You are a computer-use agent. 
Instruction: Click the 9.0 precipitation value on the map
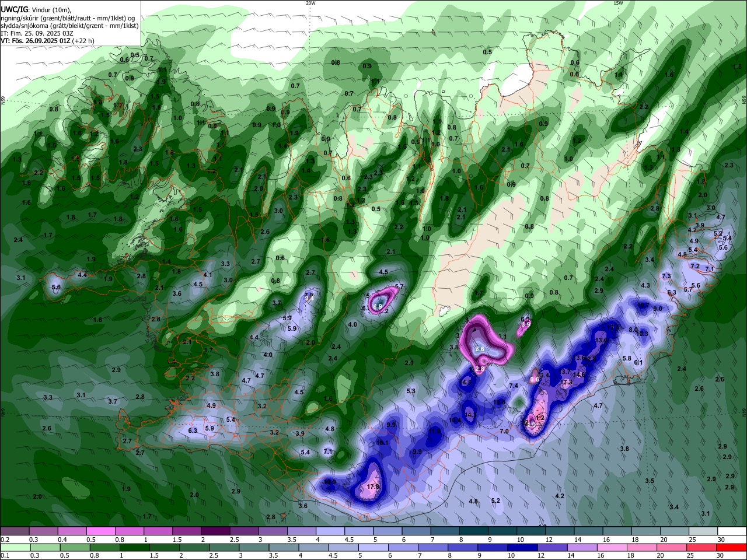tap(658, 309)
